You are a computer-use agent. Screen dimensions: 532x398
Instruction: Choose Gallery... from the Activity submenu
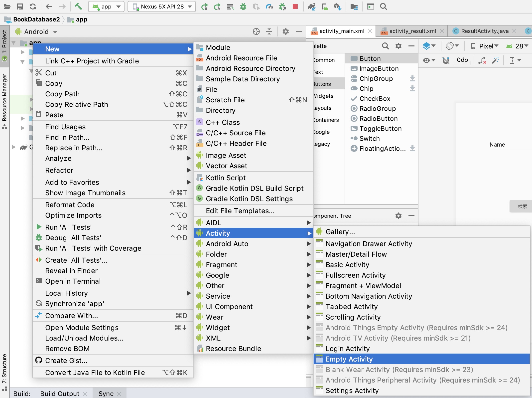[421, 232]
